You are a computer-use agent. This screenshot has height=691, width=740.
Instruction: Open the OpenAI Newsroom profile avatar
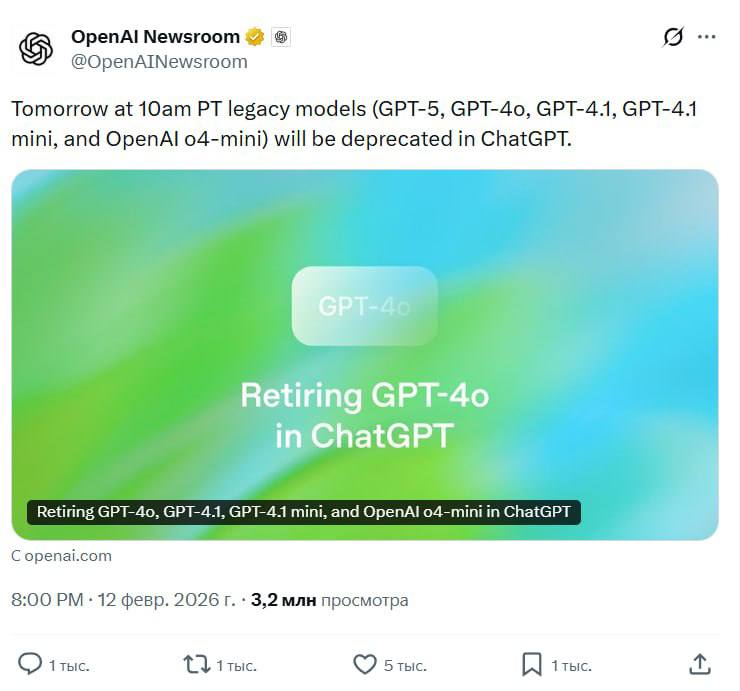point(36,48)
